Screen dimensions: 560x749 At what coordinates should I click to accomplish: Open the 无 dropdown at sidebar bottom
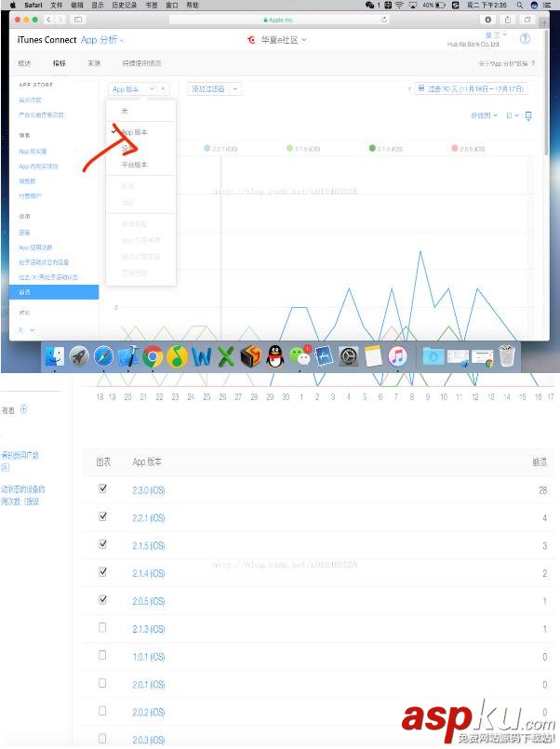click(26, 330)
